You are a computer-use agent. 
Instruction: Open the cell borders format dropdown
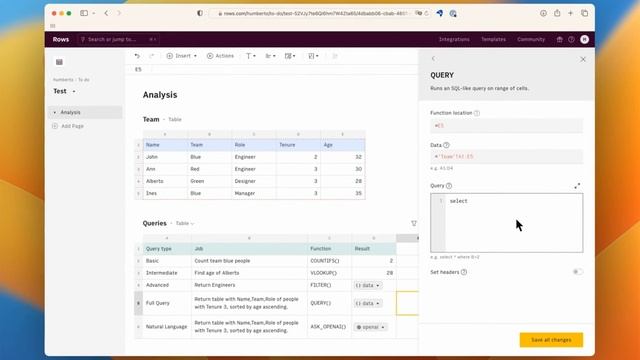tap(290, 56)
